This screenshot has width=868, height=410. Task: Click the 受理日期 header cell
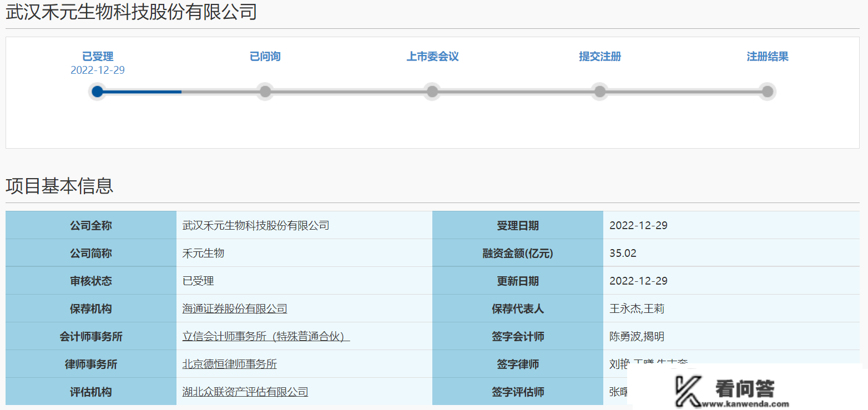(518, 225)
